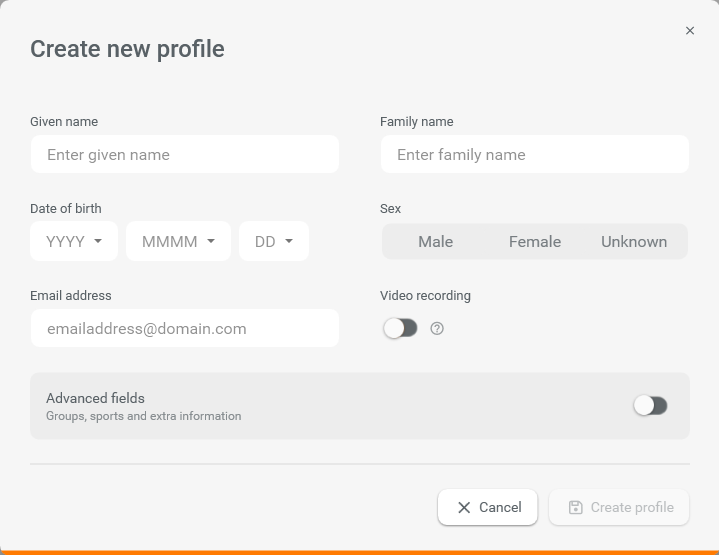The height and width of the screenshot is (555, 719).
Task: Click the 'Create new profile' heading text
Action: tap(127, 49)
